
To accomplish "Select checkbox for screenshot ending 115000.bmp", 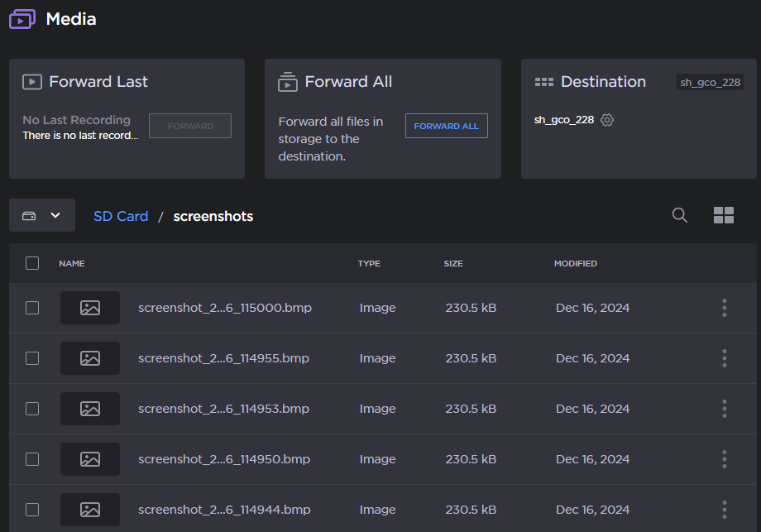I will pyautogui.click(x=32, y=308).
